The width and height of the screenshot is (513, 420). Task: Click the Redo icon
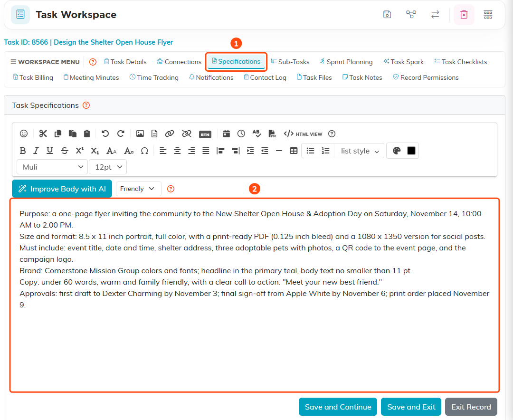click(x=121, y=134)
